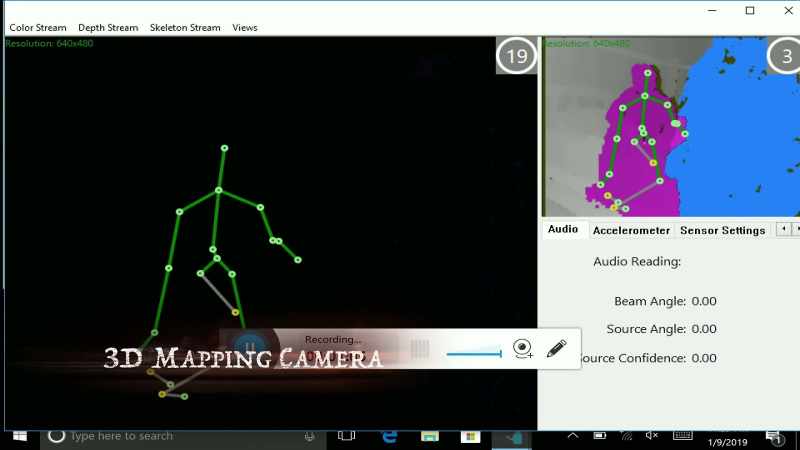The height and width of the screenshot is (450, 800).
Task: Open the Skeleton Stream menu
Action: coord(185,28)
